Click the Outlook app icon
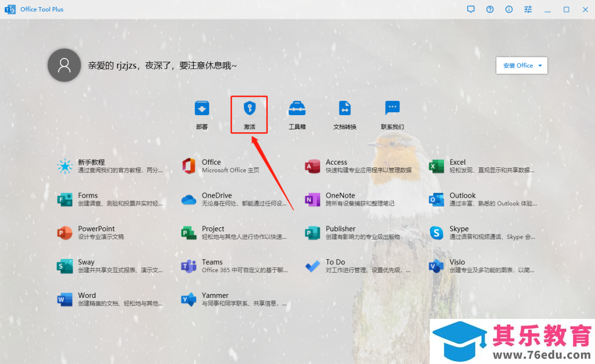 (x=436, y=199)
